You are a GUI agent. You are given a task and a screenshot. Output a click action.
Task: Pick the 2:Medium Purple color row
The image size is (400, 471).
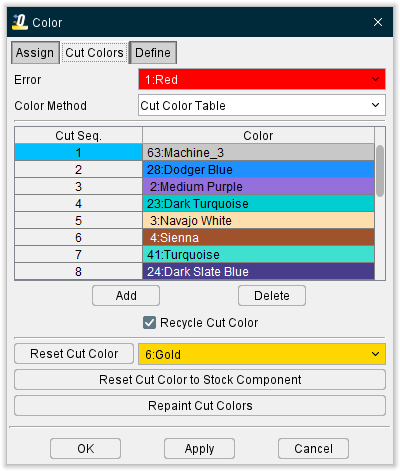[258, 187]
